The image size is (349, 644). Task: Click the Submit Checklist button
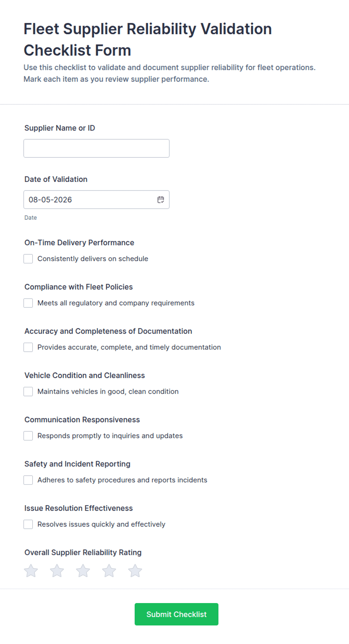click(176, 614)
